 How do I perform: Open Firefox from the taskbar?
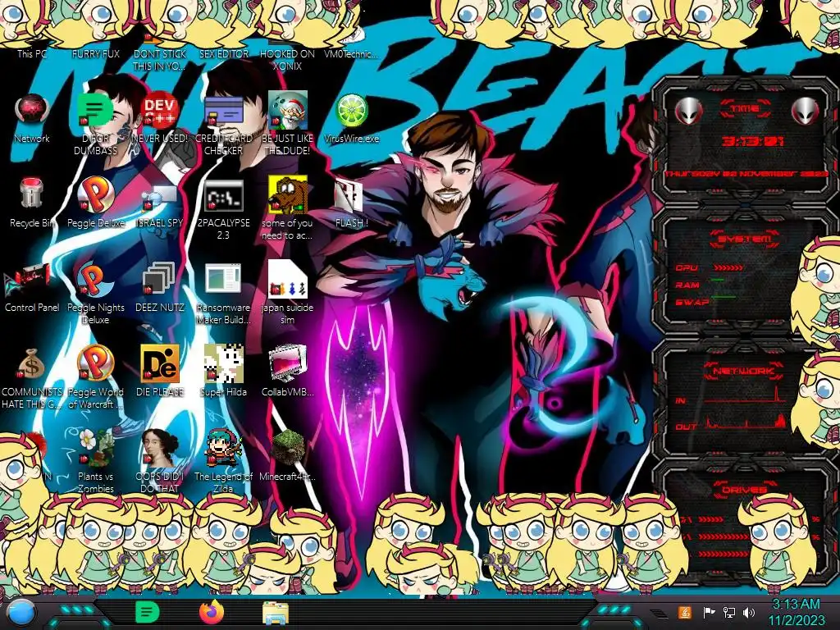(x=212, y=612)
